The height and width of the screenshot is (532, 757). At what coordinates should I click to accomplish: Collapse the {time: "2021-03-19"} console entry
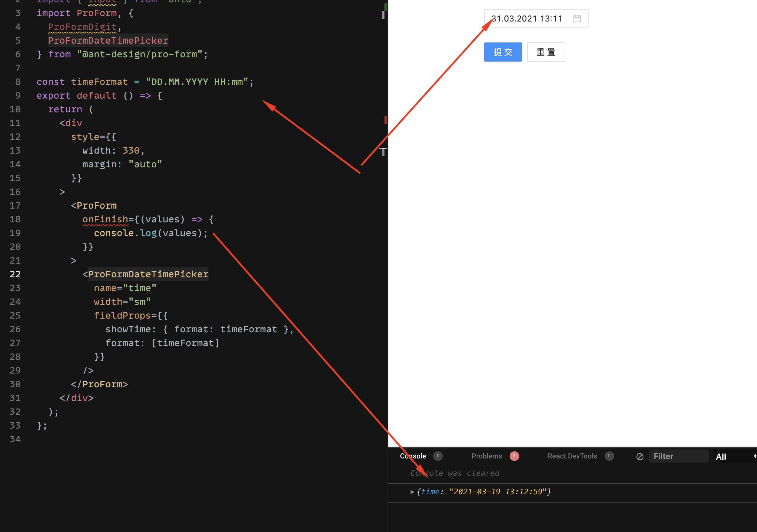pyautogui.click(x=412, y=491)
